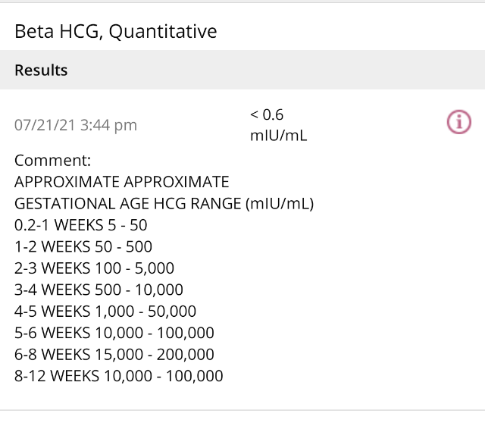Click the 2-3 WEEKS 100 - 5,000 line
Image resolution: width=485 pixels, height=448 pixels.
pos(94,268)
